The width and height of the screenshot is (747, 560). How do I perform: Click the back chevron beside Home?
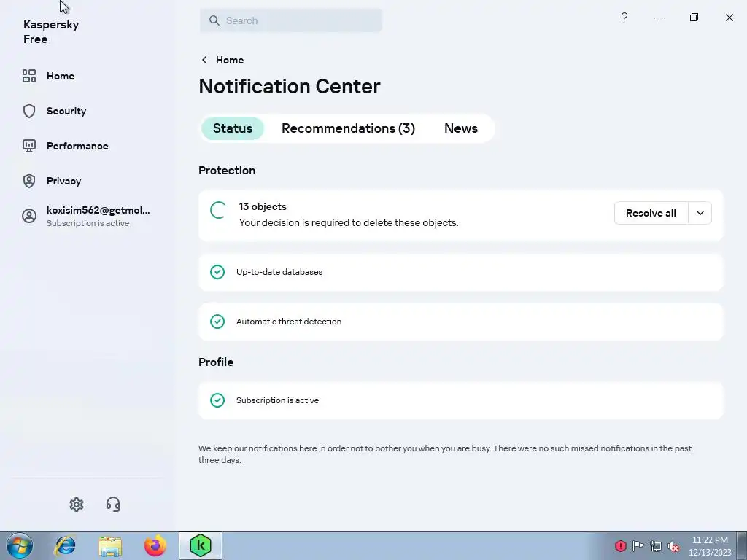[204, 60]
